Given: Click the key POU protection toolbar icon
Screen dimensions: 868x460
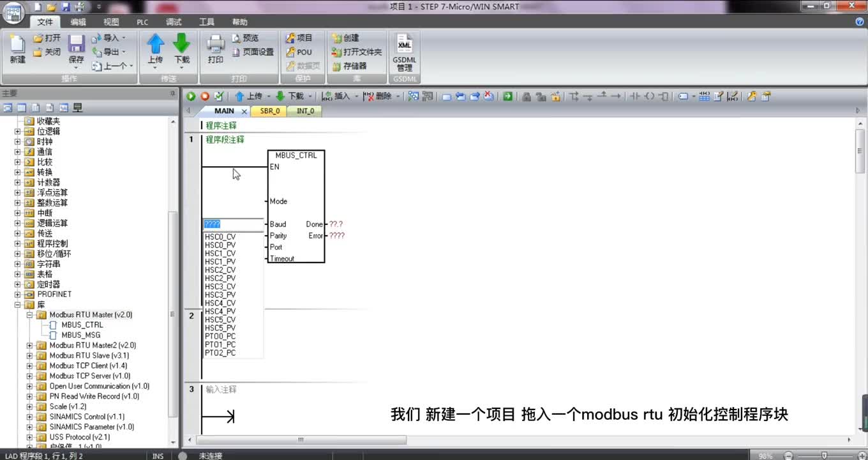Looking at the screenshot, I should pos(752,96).
